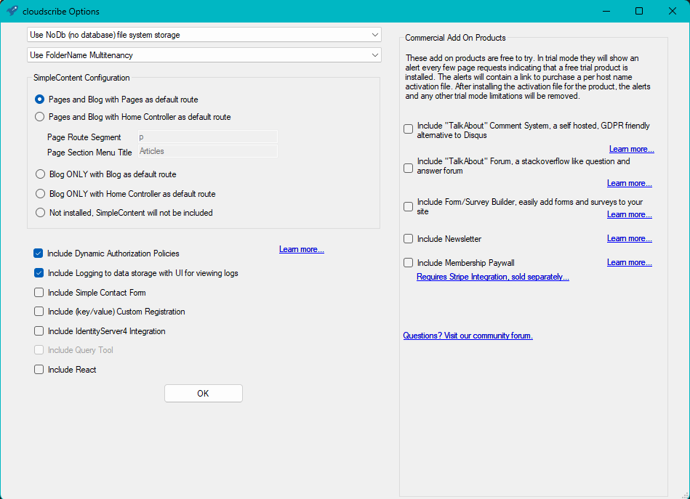Select Pages and Blog with Home Controller route

(40, 117)
